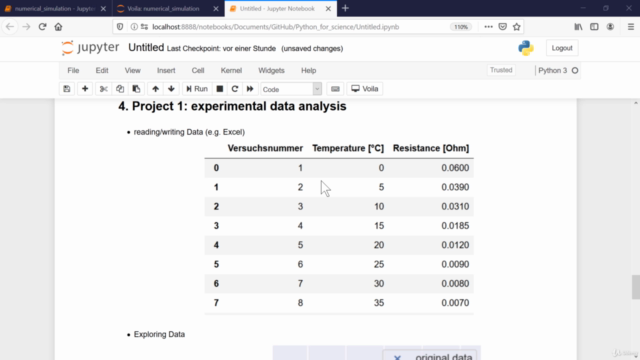Click the Logout button
The width and height of the screenshot is (640, 360).
click(562, 48)
